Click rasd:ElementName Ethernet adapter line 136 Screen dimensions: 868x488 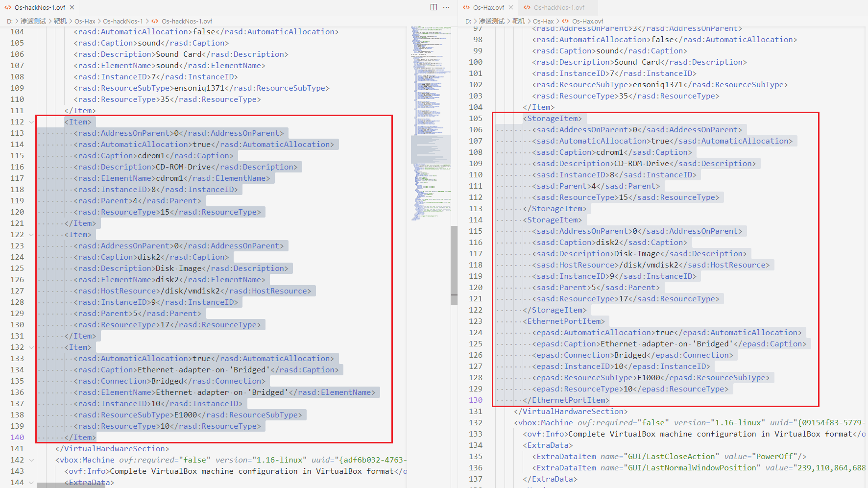coord(224,392)
